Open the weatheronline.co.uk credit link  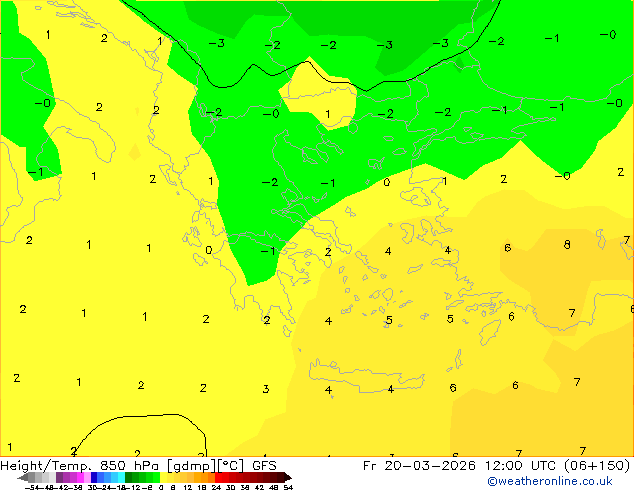pyautogui.click(x=550, y=481)
